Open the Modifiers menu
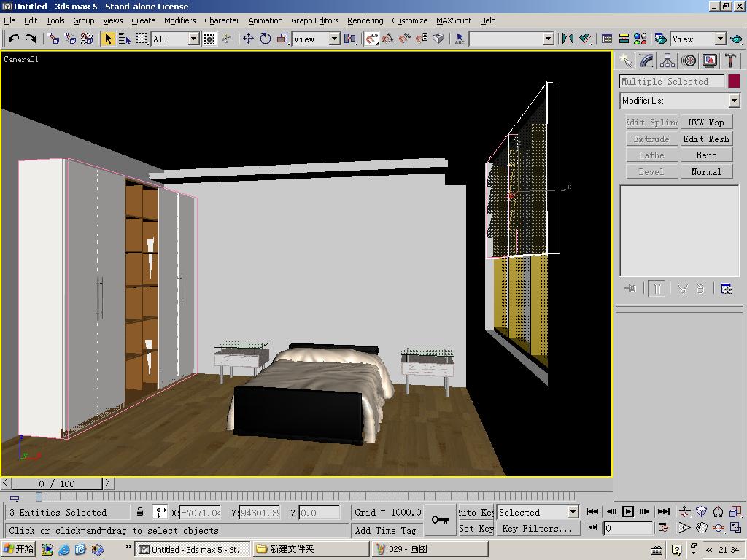Image resolution: width=747 pixels, height=560 pixels. (179, 20)
